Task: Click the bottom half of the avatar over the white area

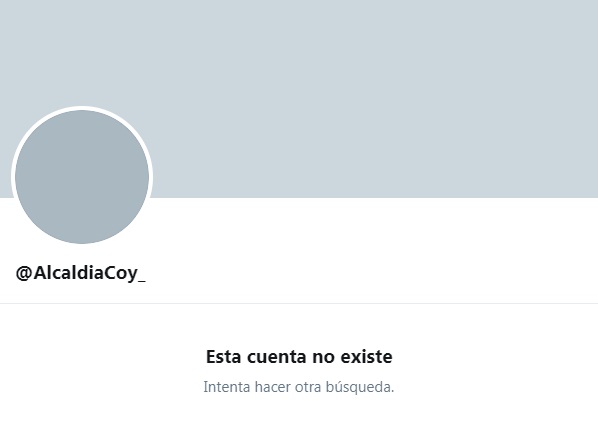Action: 82,221
